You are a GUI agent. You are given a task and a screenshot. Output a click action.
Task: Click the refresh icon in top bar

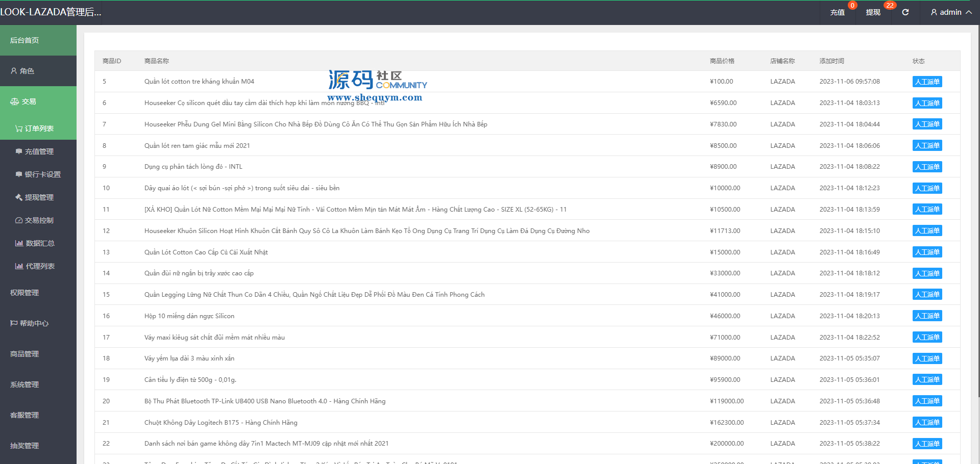click(x=905, y=12)
